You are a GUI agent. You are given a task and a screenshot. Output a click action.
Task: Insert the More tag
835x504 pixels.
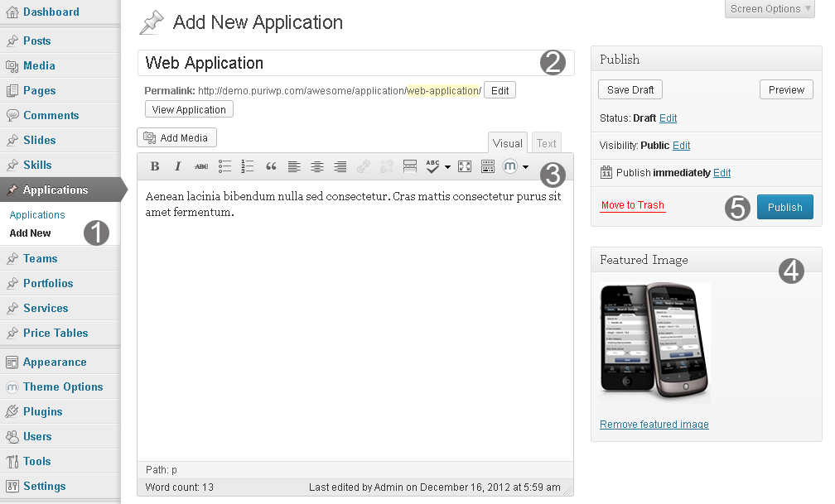pyautogui.click(x=409, y=166)
